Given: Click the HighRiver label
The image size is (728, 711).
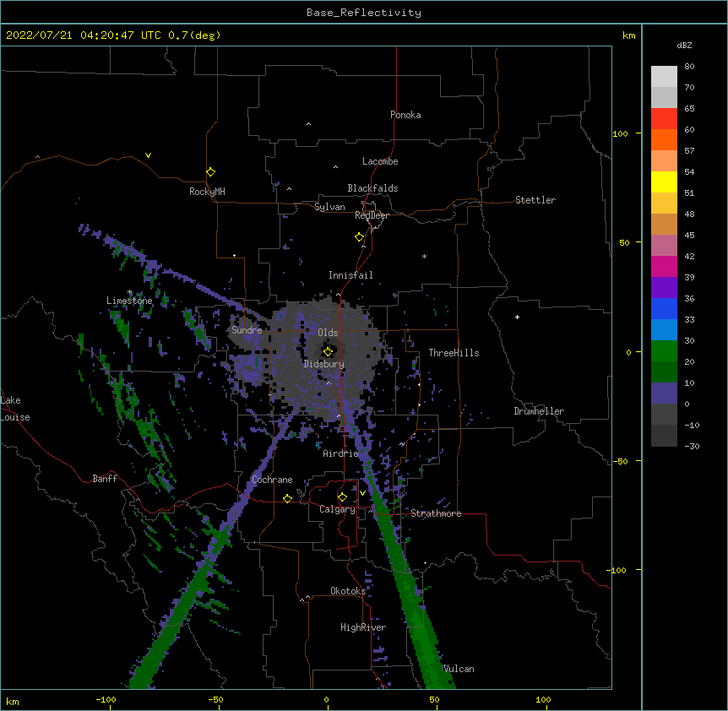Looking at the screenshot, I should pyautogui.click(x=363, y=627).
